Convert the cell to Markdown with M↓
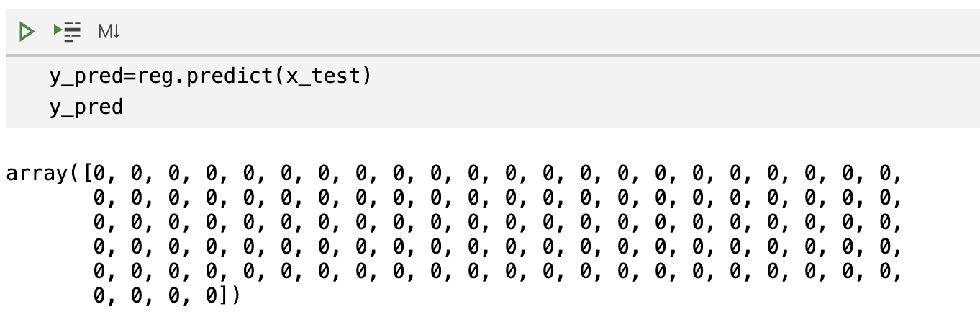Viewport: 980px width, 330px height. [109, 32]
